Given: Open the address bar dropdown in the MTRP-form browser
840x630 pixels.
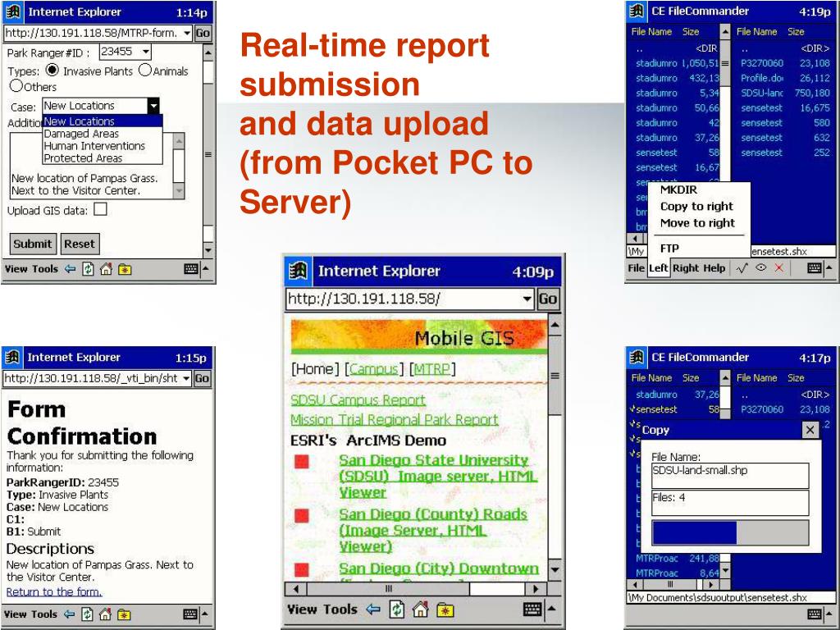Looking at the screenshot, I should pos(186,33).
